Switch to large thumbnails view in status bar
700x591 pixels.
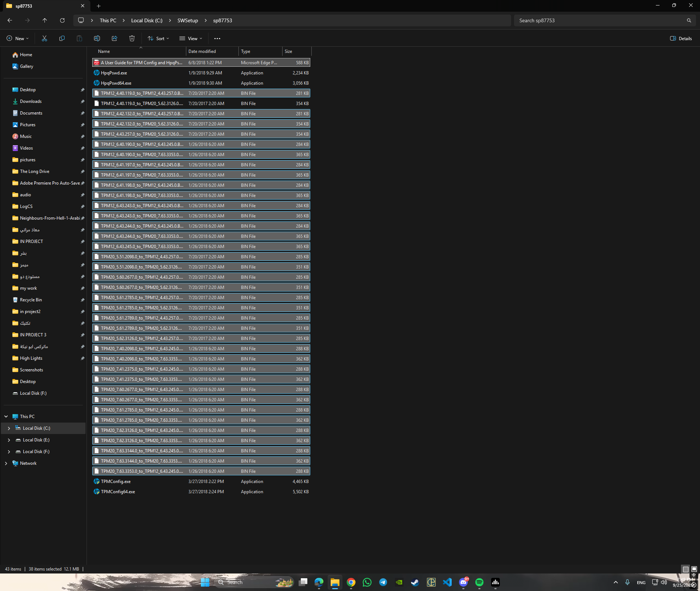(694, 569)
